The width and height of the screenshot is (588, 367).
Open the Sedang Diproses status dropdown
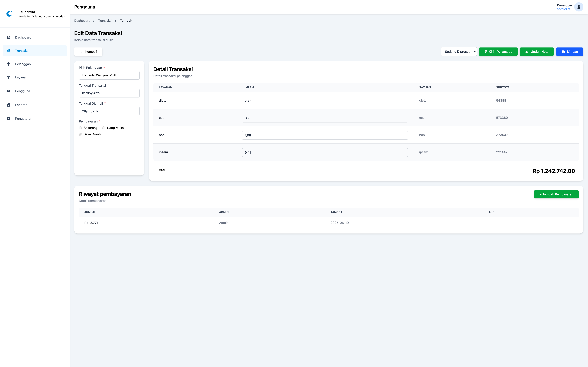click(458, 52)
